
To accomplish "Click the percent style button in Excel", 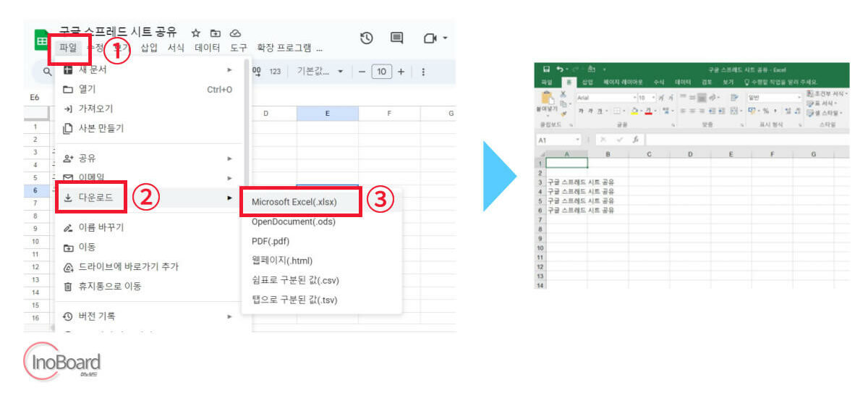I will click(766, 111).
